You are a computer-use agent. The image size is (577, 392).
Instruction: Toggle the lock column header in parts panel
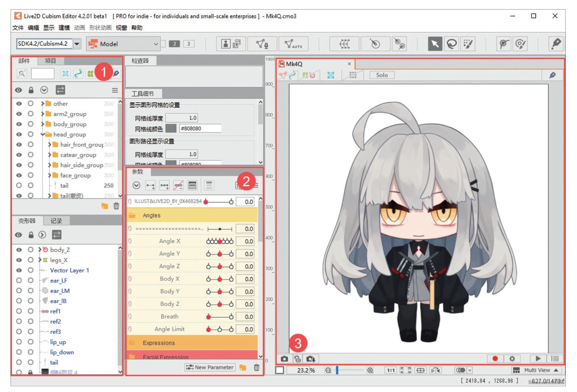coord(31,90)
